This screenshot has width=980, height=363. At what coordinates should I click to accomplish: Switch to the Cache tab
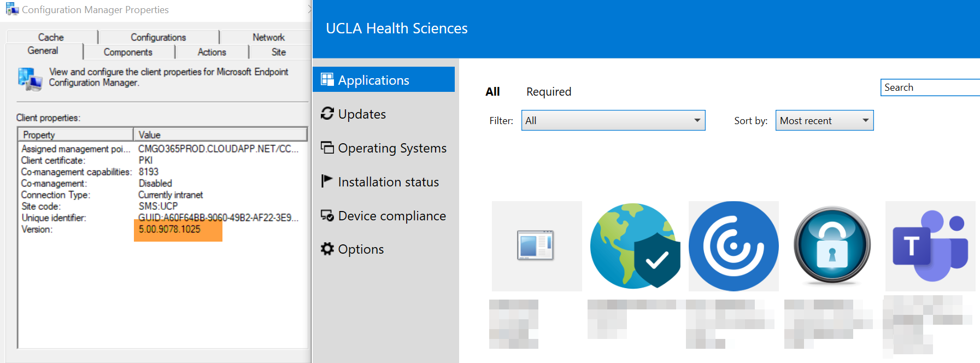coord(51,37)
